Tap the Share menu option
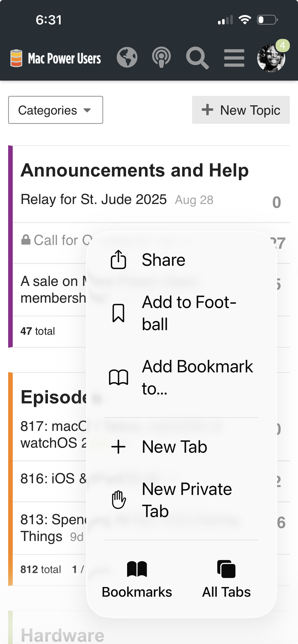Viewport: 298px width, 644px height. [x=163, y=260]
